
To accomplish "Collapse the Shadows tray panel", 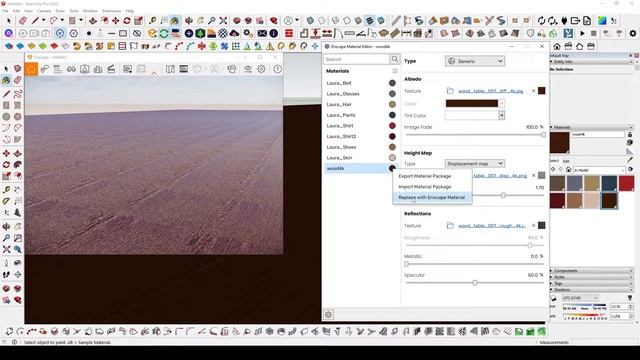I will click(x=591, y=289).
